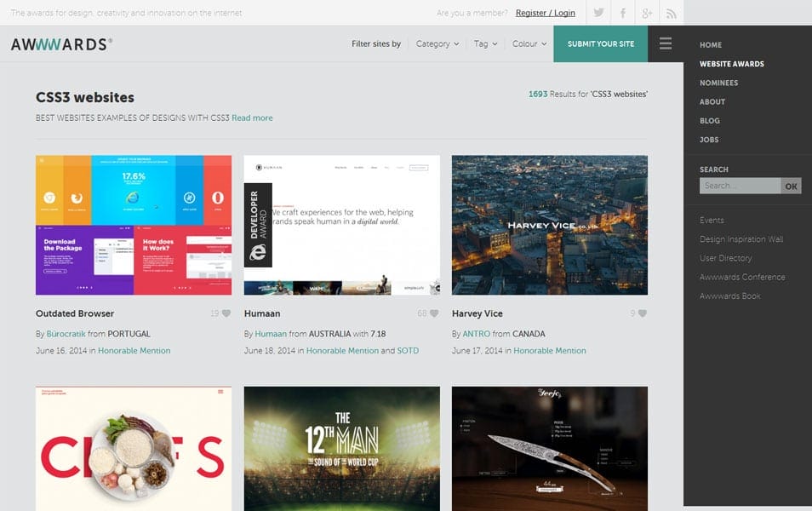Viewport: 812px width, 511px height.
Task: Open the RSS feed icon
Action: pyautogui.click(x=672, y=13)
